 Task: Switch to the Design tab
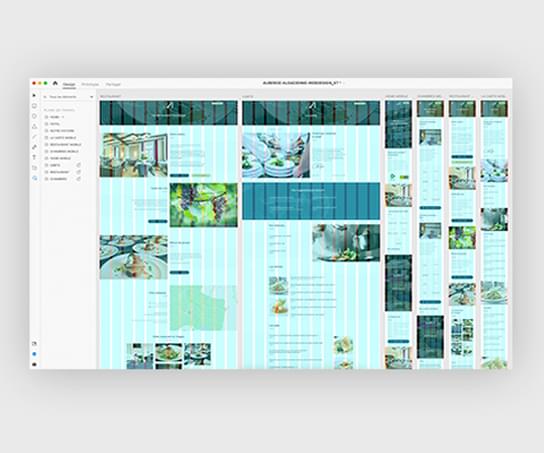[x=69, y=84]
